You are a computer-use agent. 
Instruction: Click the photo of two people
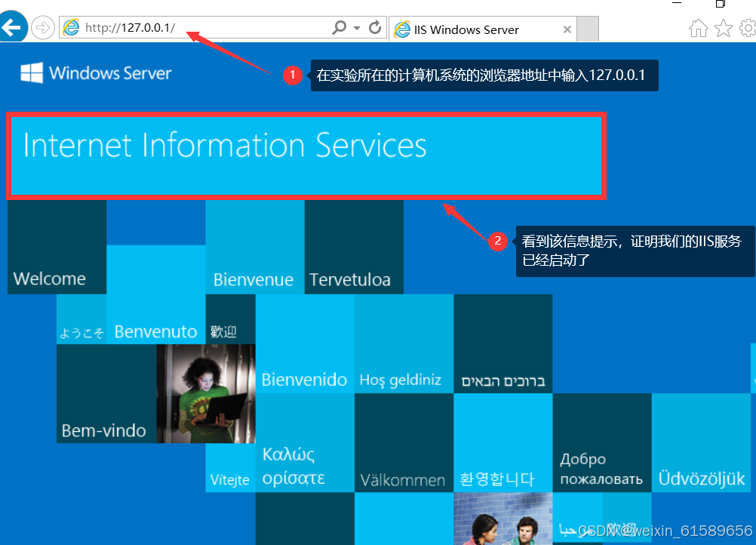tap(503, 519)
